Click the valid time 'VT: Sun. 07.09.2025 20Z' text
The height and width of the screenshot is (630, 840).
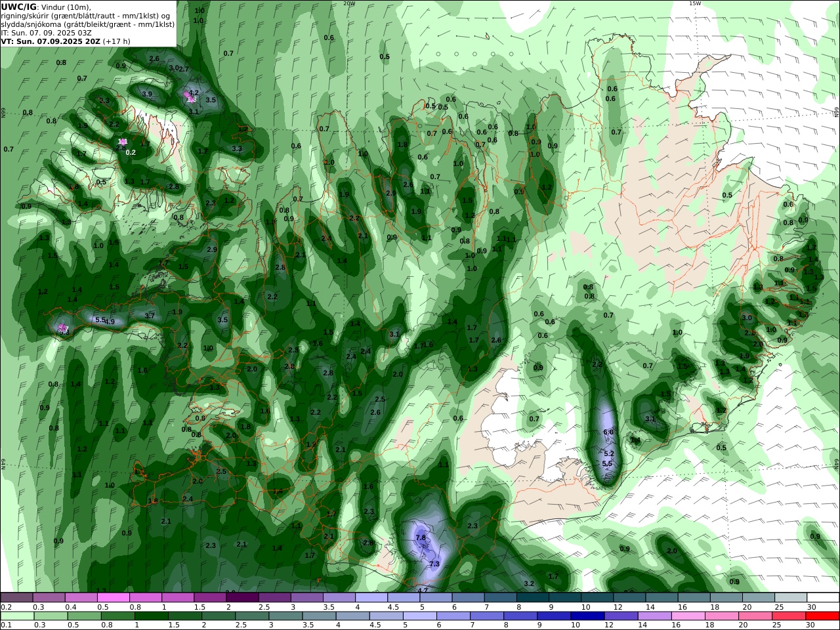(51, 41)
